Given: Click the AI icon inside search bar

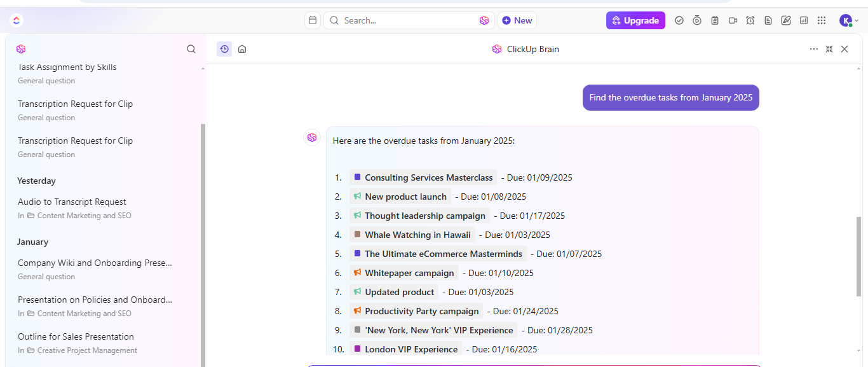Looking at the screenshot, I should [x=484, y=20].
